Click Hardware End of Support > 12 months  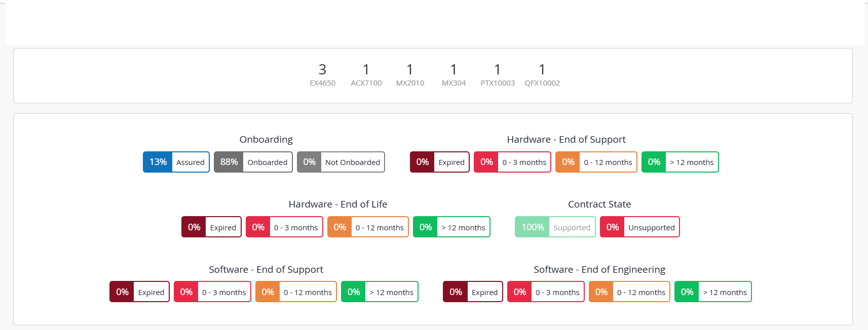click(680, 162)
